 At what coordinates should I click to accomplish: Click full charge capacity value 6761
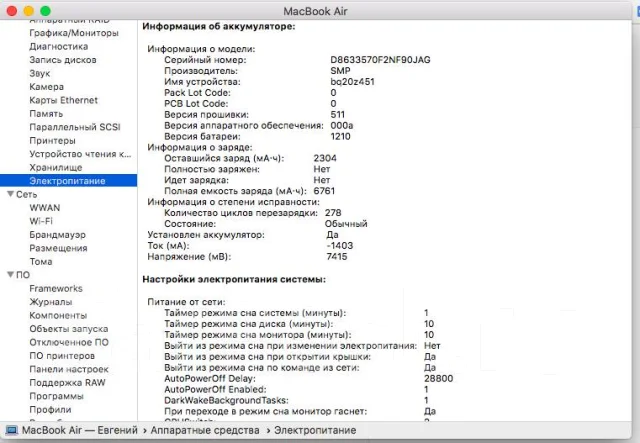coord(324,191)
